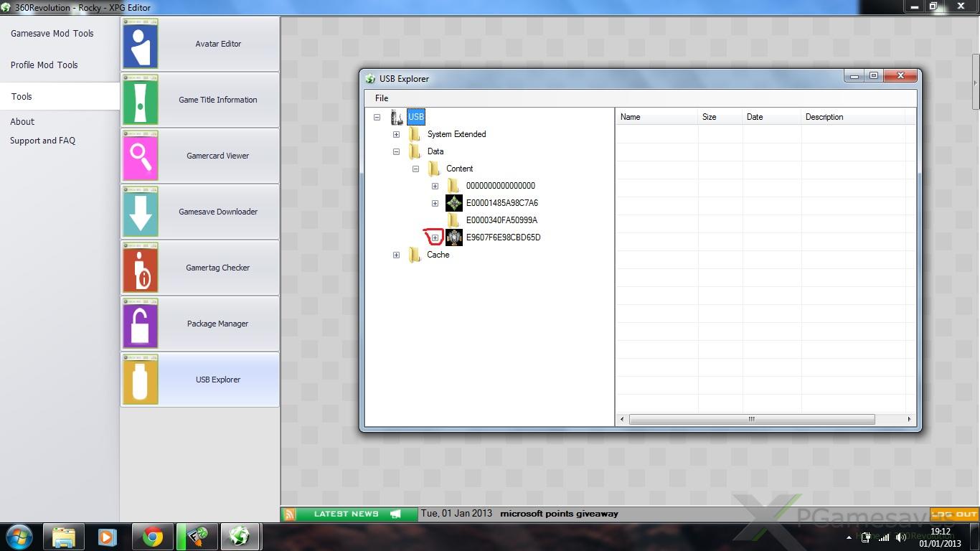This screenshot has width=980, height=551.
Task: Select the USB Explorer drive icon
Action: 141,380
